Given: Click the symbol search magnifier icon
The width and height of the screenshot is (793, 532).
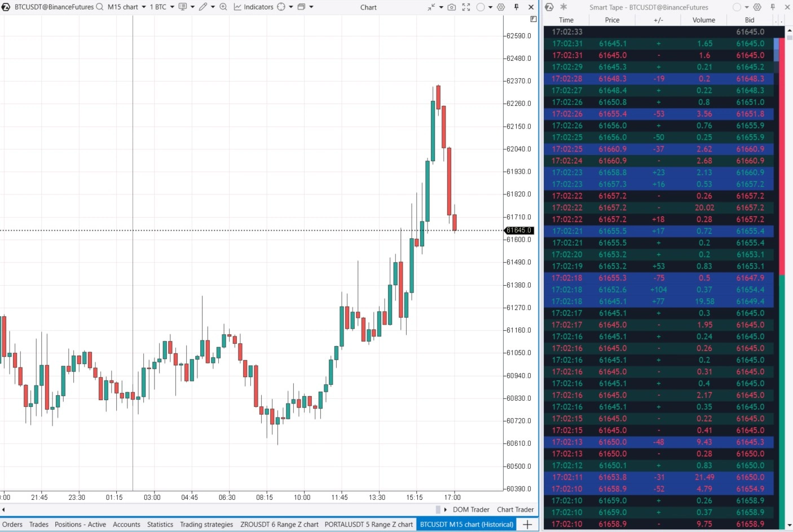Looking at the screenshot, I should point(100,7).
